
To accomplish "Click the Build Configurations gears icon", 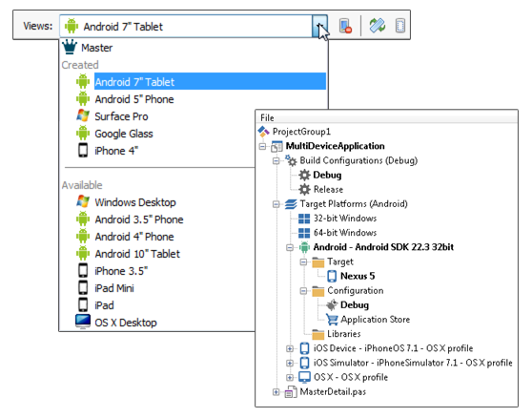I will click(291, 160).
